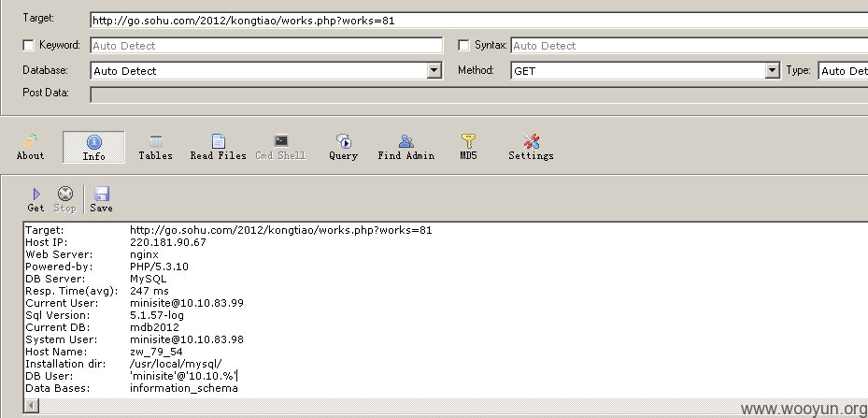Click the Save button
Viewport: 868px width, 418px height.
tap(101, 199)
